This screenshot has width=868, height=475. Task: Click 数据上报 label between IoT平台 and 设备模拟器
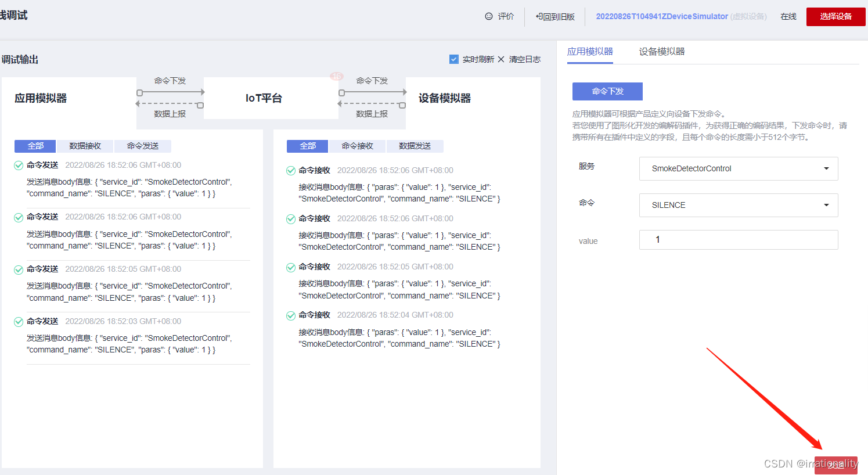[372, 114]
